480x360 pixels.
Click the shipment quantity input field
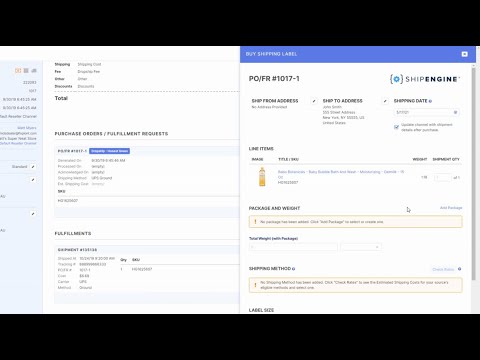tap(443, 177)
